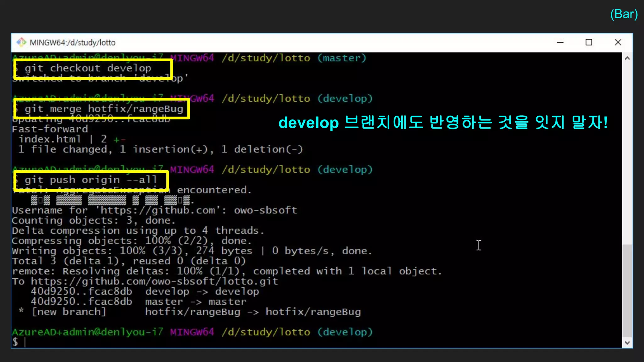Click the vertical scrollbar thumb
Viewport: 644px width, 362px height.
[627, 291]
